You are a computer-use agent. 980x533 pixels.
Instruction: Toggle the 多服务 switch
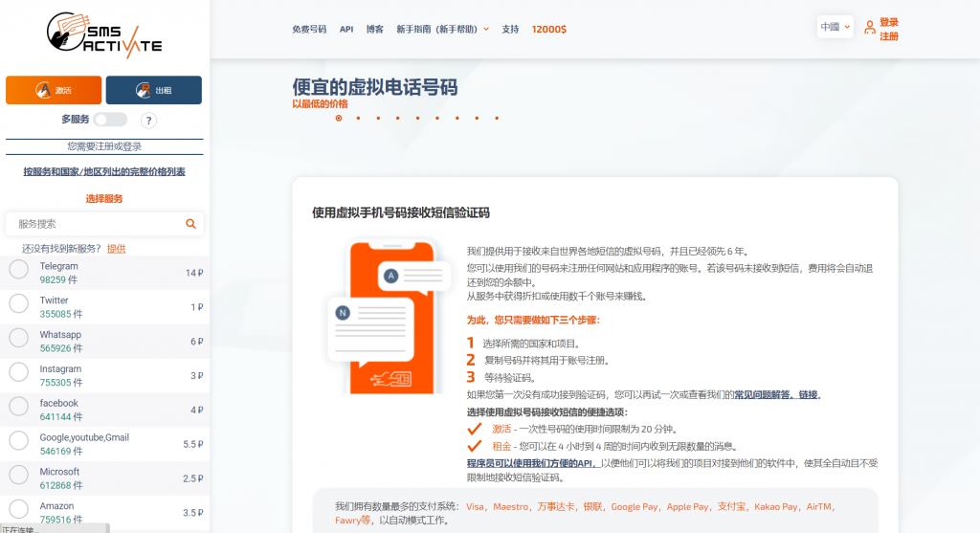110,120
